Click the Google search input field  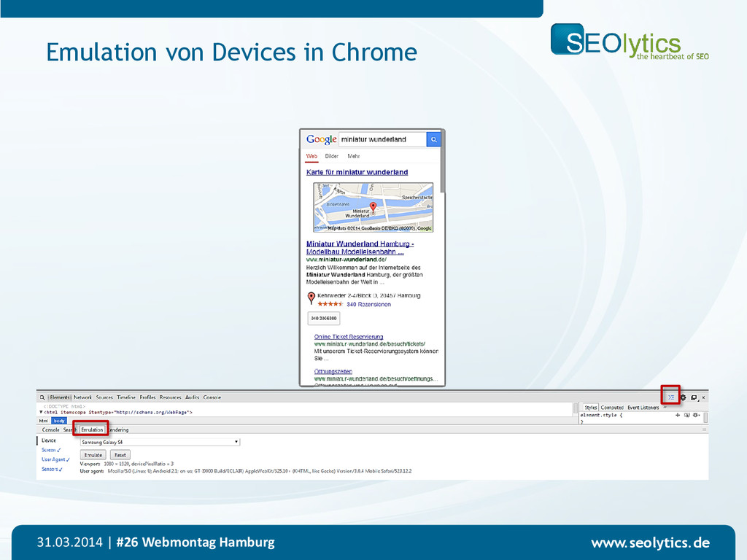[x=382, y=139]
